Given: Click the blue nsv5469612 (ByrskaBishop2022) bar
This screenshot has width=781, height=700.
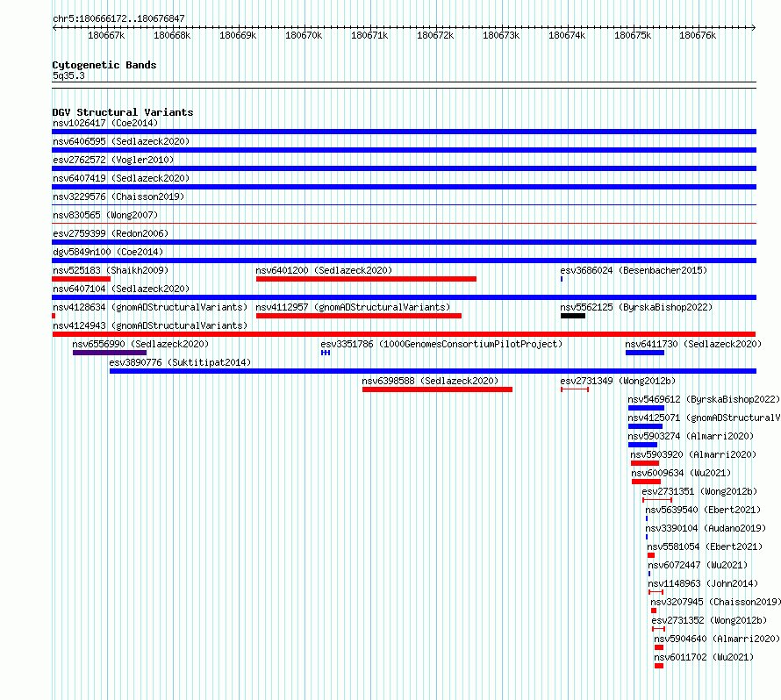Looking at the screenshot, I should pyautogui.click(x=646, y=408).
